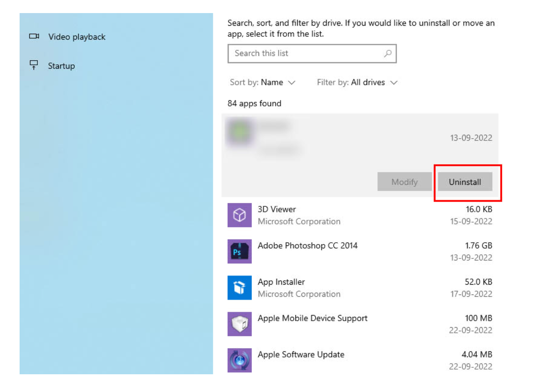
Task: Click the 17-09-2022 install date
Action: coord(471,294)
